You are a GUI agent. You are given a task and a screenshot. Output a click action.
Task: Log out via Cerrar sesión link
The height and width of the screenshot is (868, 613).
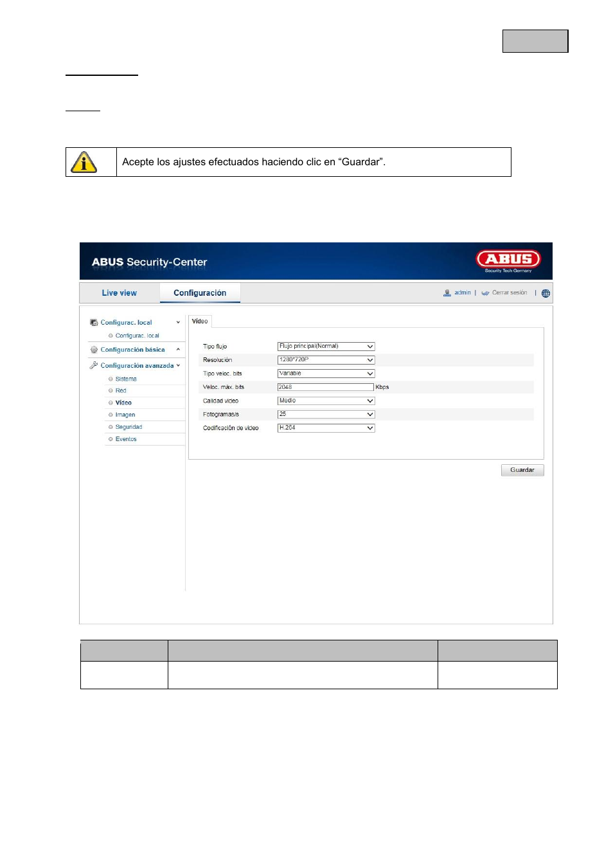[x=510, y=293]
